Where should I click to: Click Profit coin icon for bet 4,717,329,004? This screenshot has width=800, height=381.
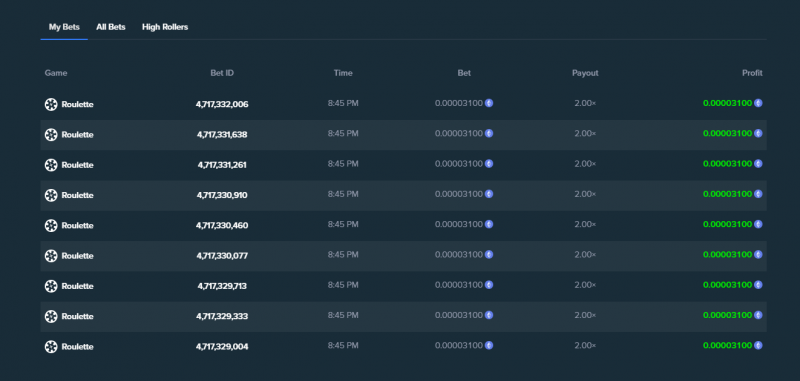[x=758, y=345]
